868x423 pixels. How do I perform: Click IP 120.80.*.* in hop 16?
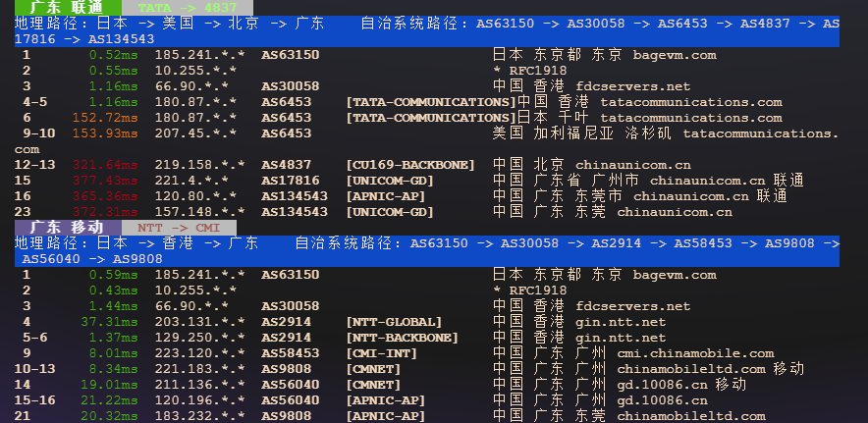[195, 196]
